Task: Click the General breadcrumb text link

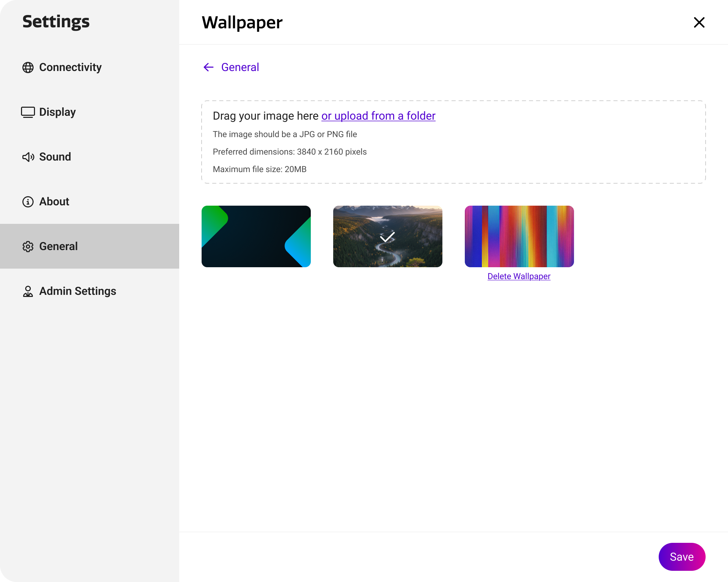Action: (x=240, y=67)
